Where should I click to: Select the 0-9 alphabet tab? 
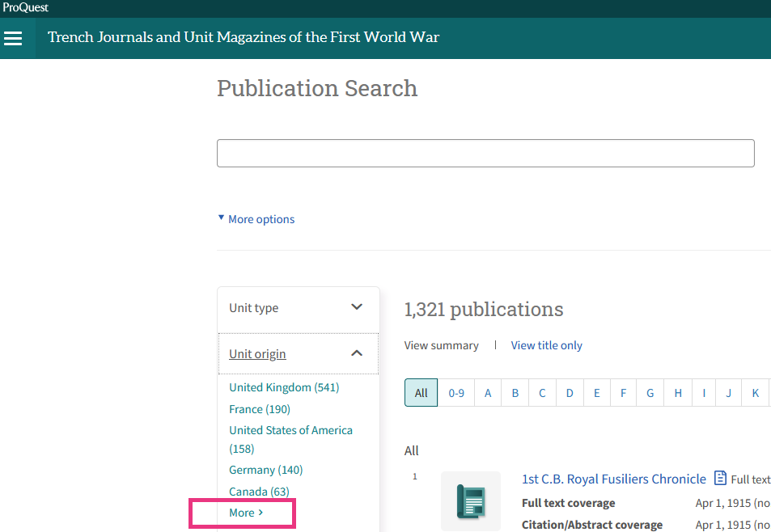(456, 393)
